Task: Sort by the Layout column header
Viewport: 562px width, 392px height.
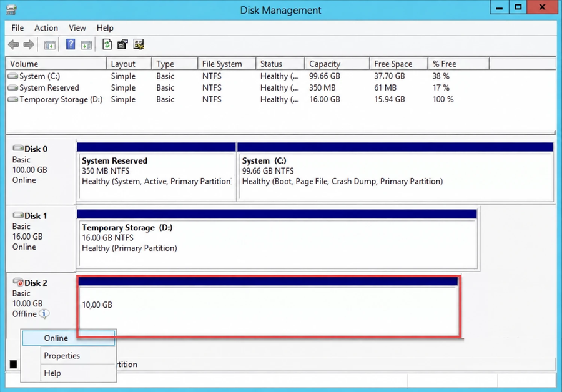Action: coord(129,64)
